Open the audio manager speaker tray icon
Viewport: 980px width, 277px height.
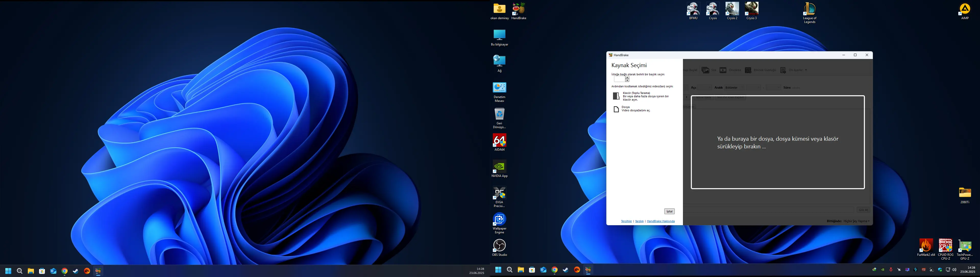932,269
